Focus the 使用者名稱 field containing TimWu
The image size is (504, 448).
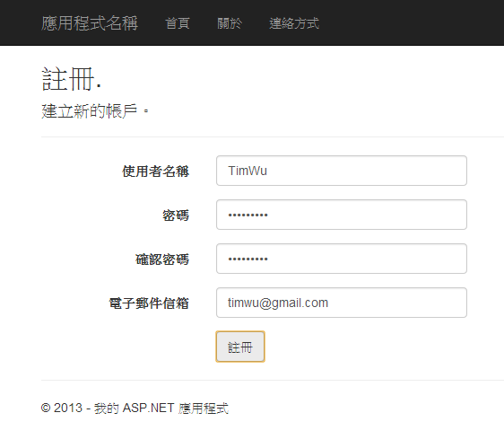(342, 171)
